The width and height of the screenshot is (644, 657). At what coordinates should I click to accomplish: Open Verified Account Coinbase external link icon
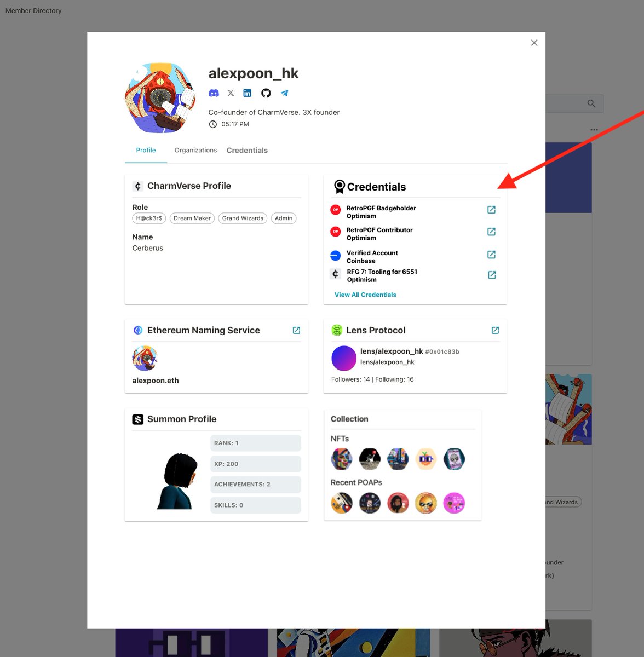tap(491, 254)
